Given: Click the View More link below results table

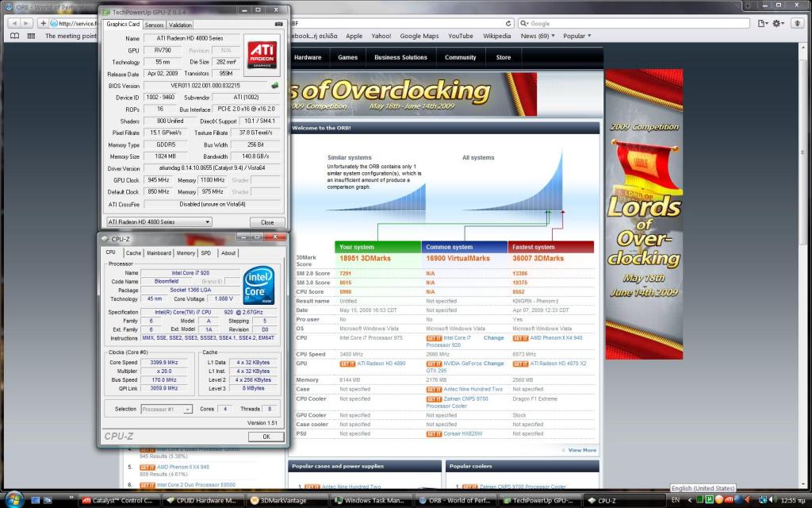Looking at the screenshot, I should 582,450.
